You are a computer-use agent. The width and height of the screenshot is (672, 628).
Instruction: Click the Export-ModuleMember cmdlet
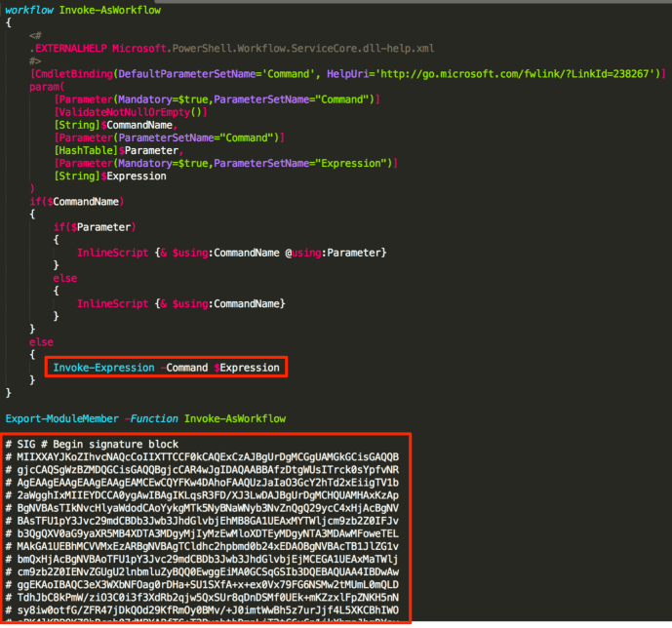pyautogui.click(x=60, y=418)
